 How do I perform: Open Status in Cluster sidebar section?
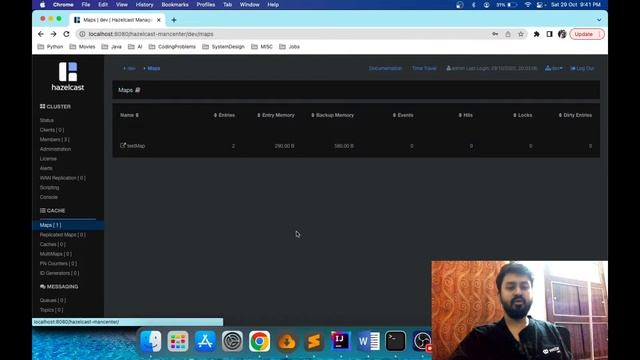[x=47, y=120]
